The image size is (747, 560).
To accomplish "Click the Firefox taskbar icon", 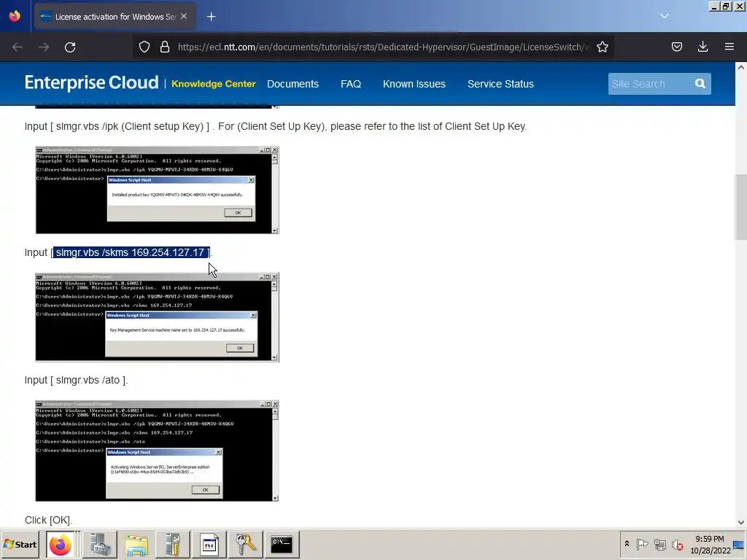I will tap(60, 544).
